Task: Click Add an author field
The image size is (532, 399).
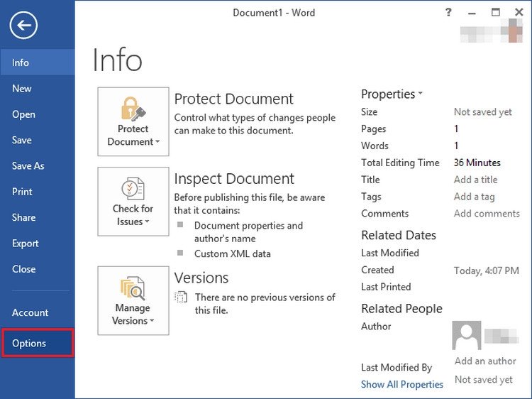Action: (485, 361)
